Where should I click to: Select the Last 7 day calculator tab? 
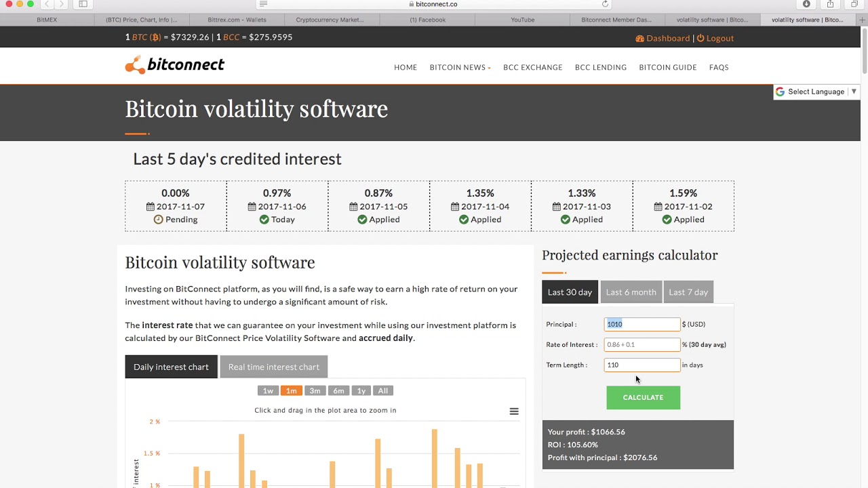click(x=688, y=292)
